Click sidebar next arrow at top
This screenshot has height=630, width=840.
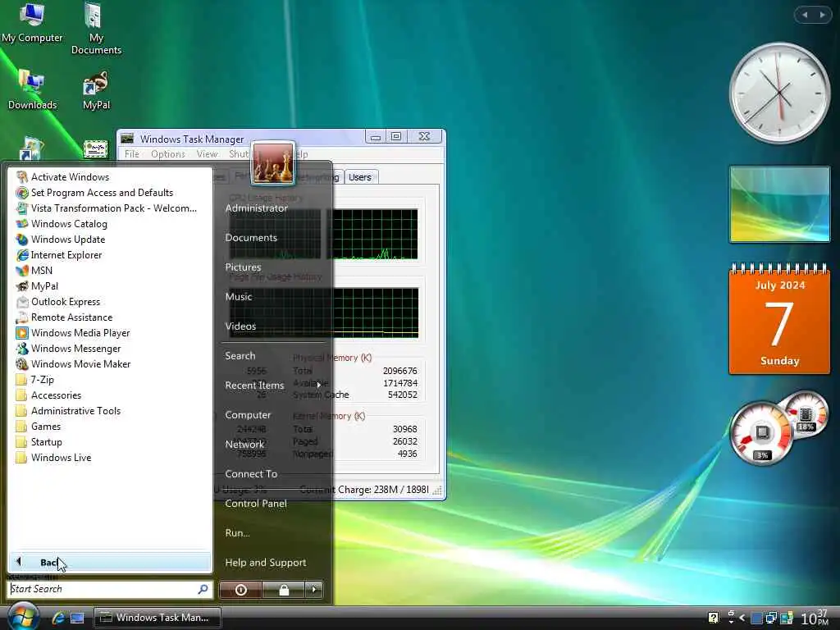(x=822, y=15)
